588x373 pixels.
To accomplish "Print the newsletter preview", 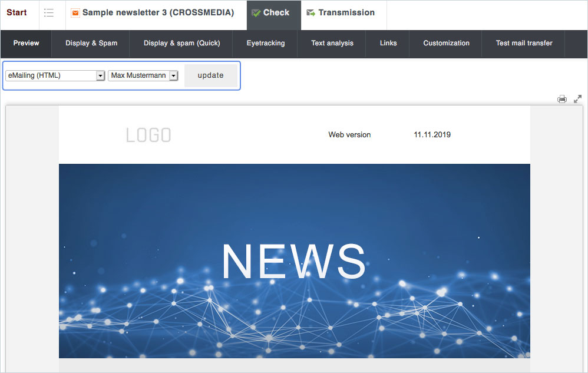I will pyautogui.click(x=562, y=99).
